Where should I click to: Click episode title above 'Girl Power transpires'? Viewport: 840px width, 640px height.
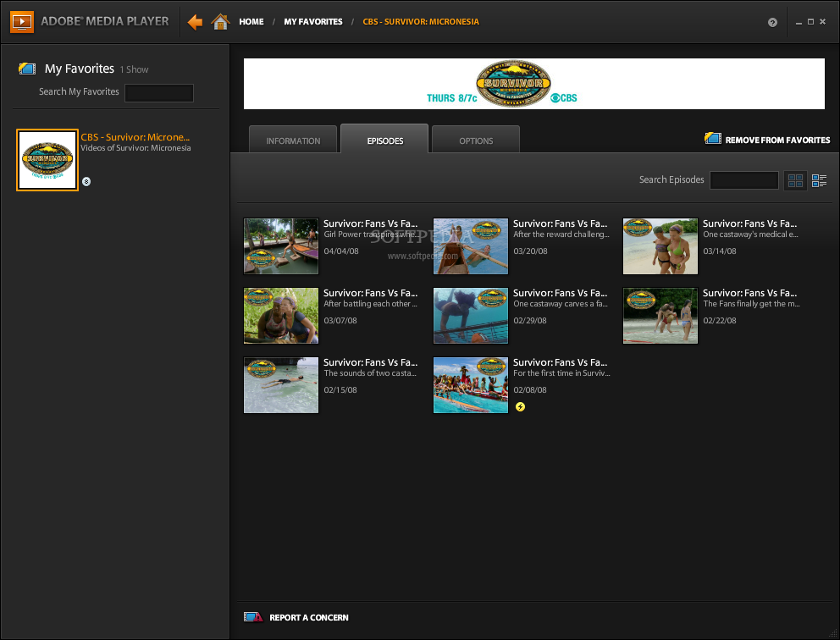tap(370, 223)
